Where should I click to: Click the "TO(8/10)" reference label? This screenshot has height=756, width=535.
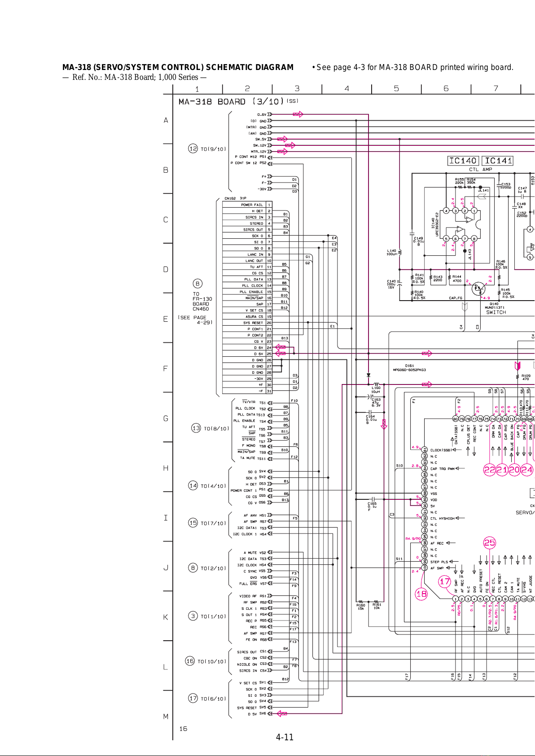pos(216,428)
